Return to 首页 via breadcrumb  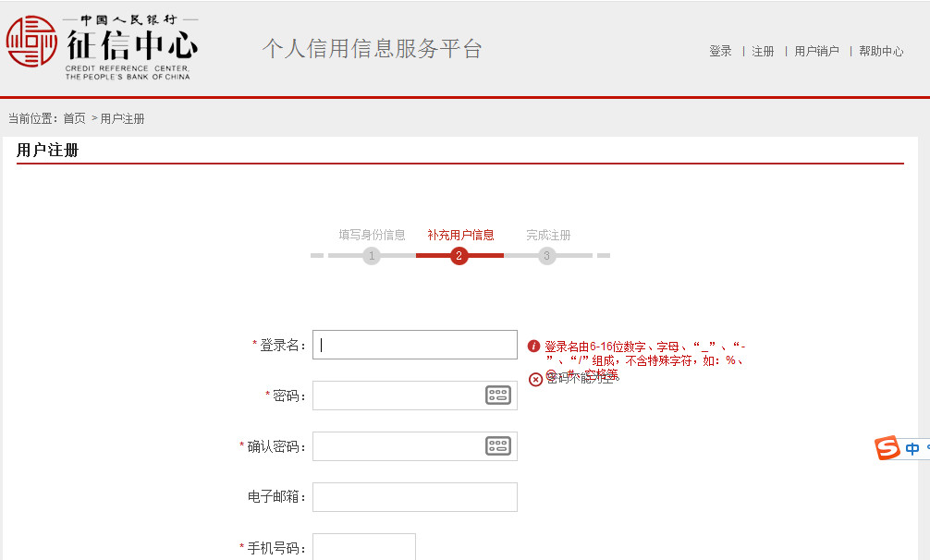74,118
